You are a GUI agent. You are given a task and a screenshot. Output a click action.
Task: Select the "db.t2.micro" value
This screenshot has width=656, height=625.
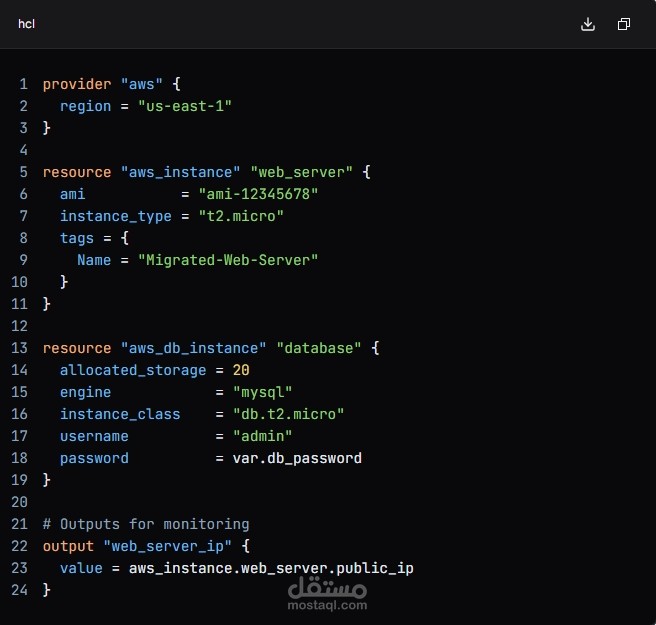[288, 414]
